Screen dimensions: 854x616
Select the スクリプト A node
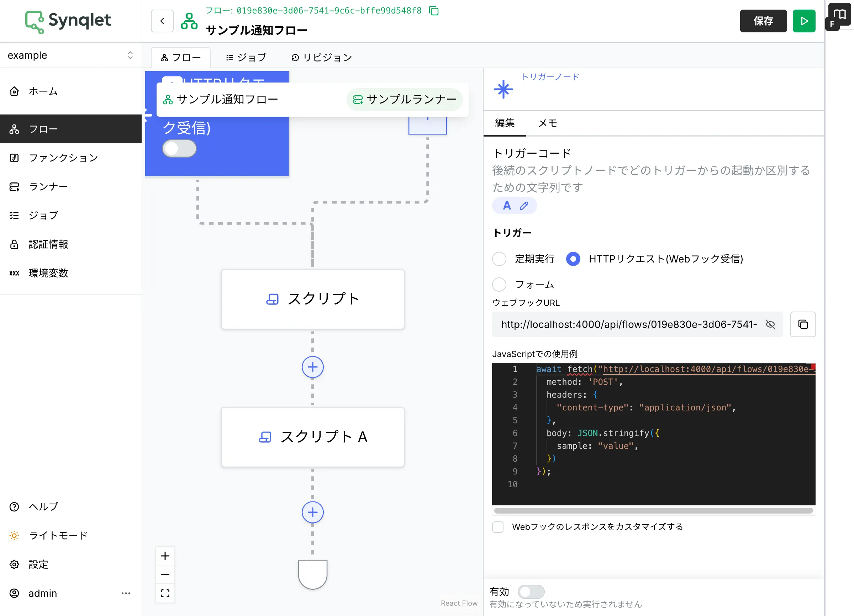tap(312, 437)
